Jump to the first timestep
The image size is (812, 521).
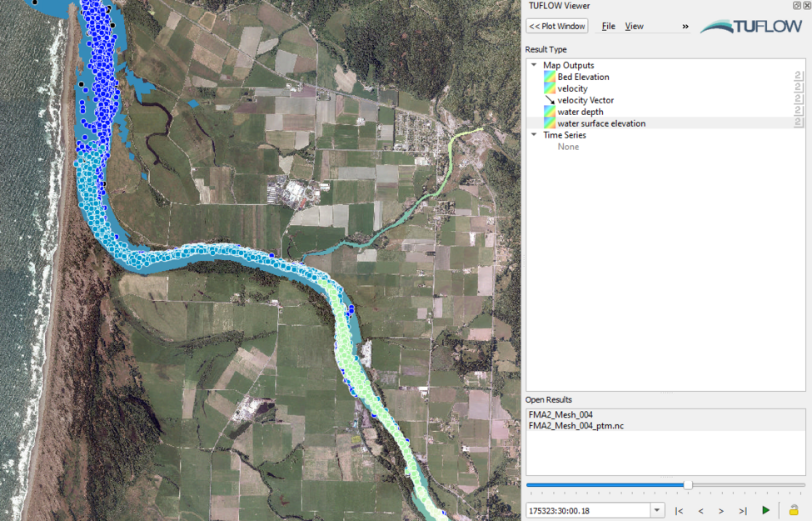tap(680, 510)
